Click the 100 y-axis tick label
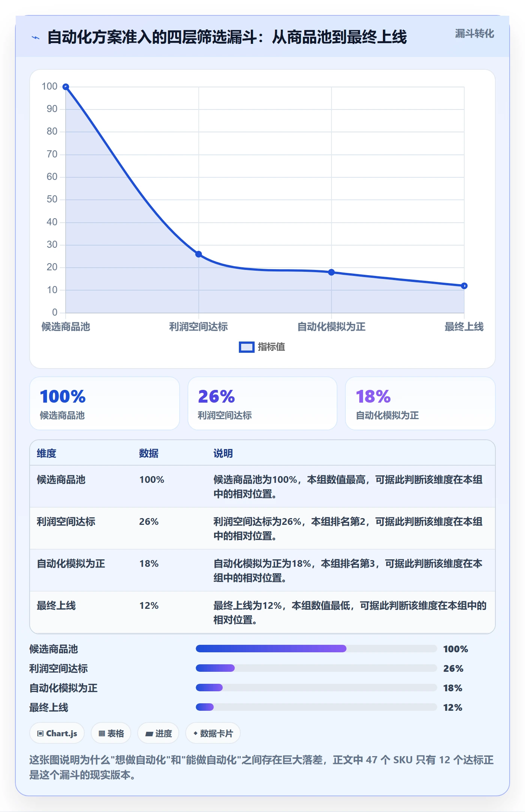The image size is (525, 812). [49, 87]
